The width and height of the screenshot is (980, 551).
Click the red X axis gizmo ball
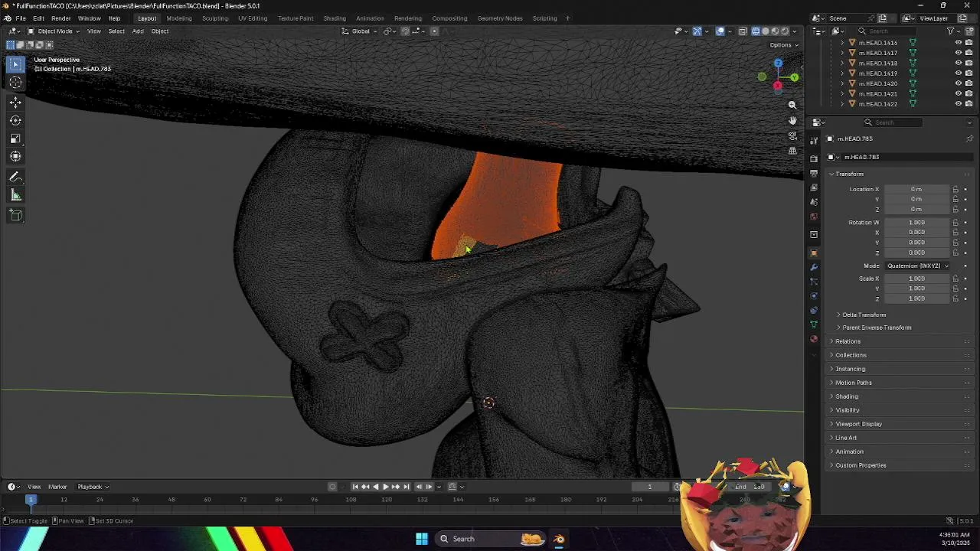778,85
